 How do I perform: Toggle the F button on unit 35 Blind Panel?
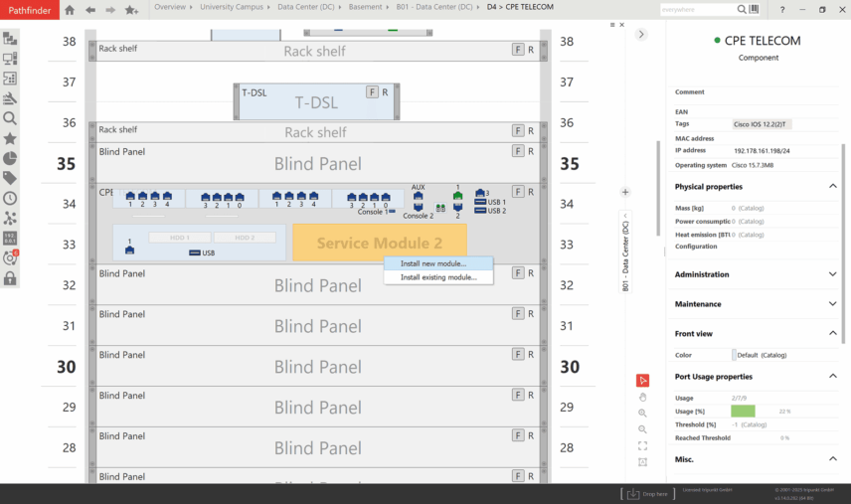pyautogui.click(x=518, y=151)
